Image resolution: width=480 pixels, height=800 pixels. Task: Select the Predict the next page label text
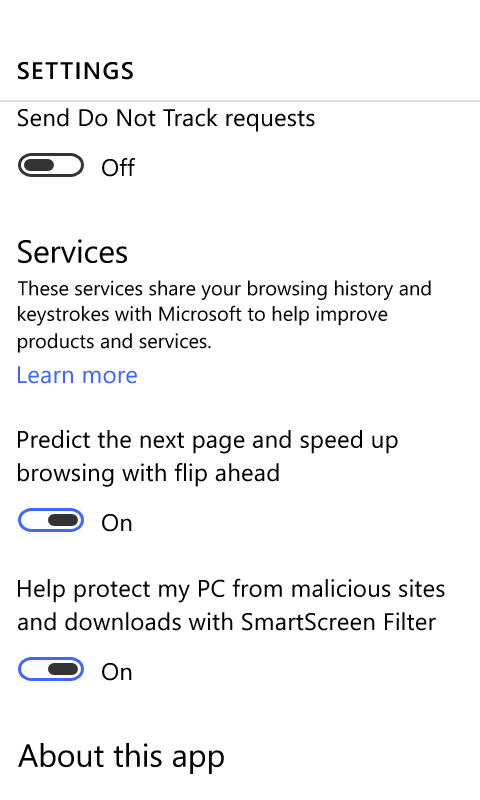208,457
